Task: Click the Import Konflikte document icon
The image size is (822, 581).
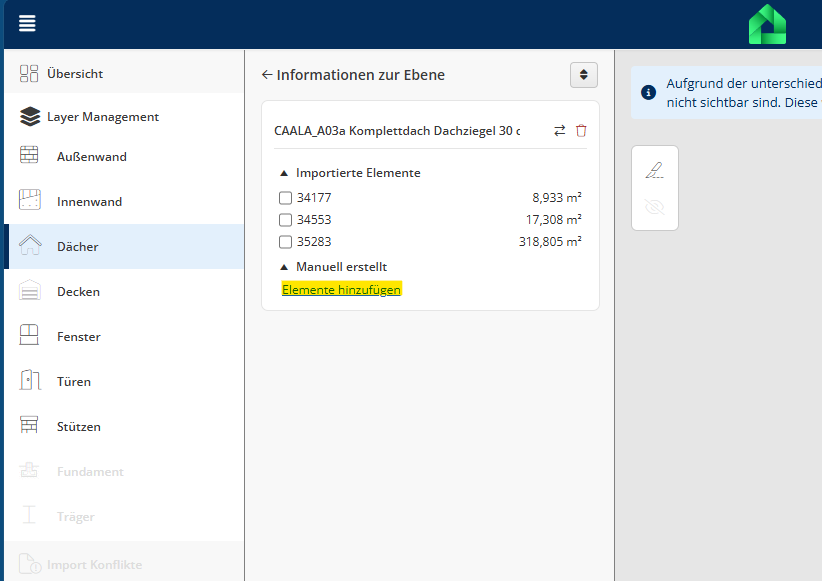Action: (x=30, y=564)
